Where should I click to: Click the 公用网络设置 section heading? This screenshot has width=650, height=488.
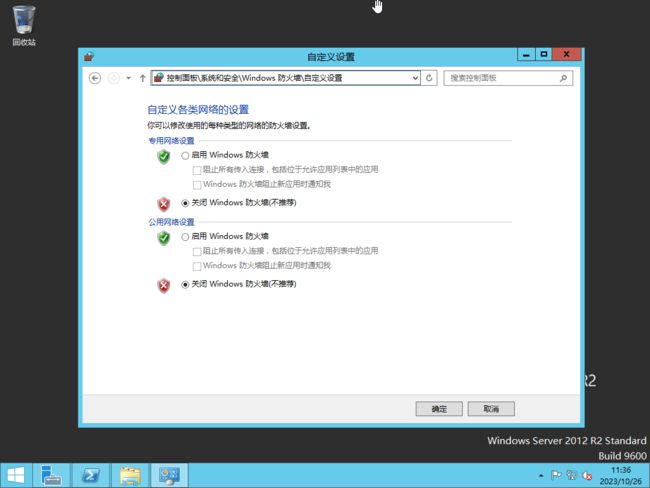[171, 222]
